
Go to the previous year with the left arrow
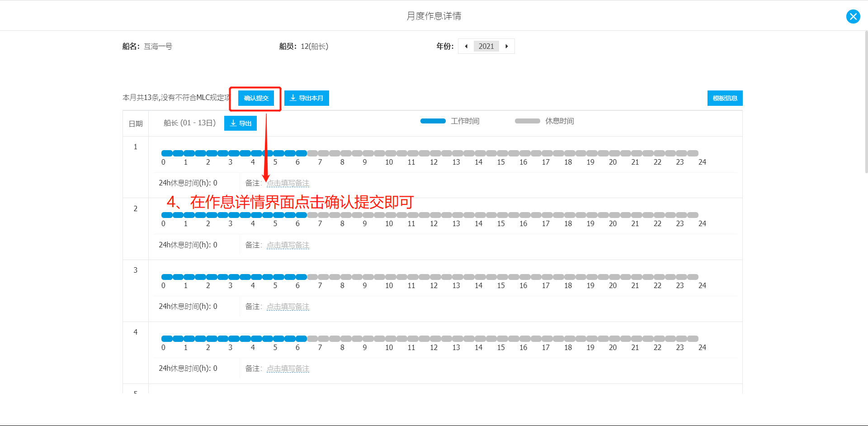pos(466,46)
